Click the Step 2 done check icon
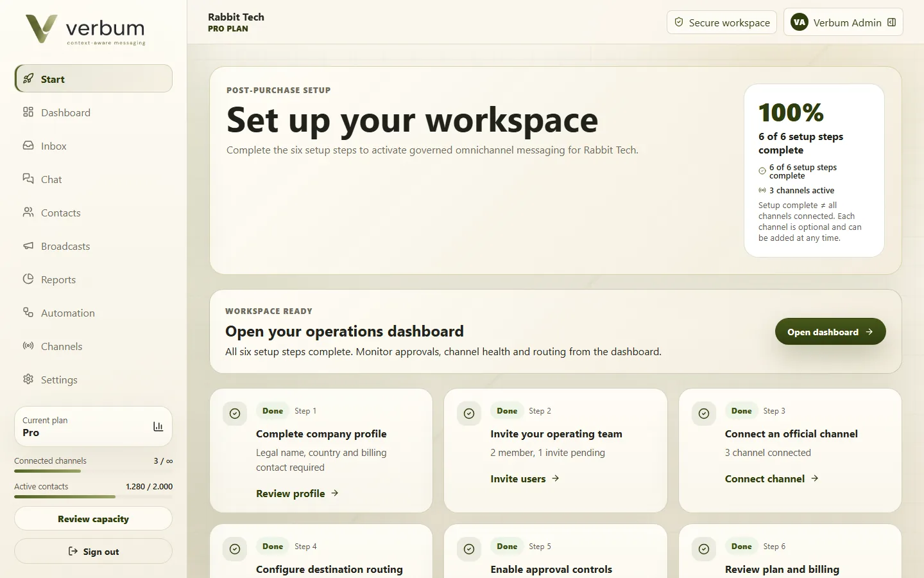Viewport: 924px width, 578px height. tap(469, 414)
